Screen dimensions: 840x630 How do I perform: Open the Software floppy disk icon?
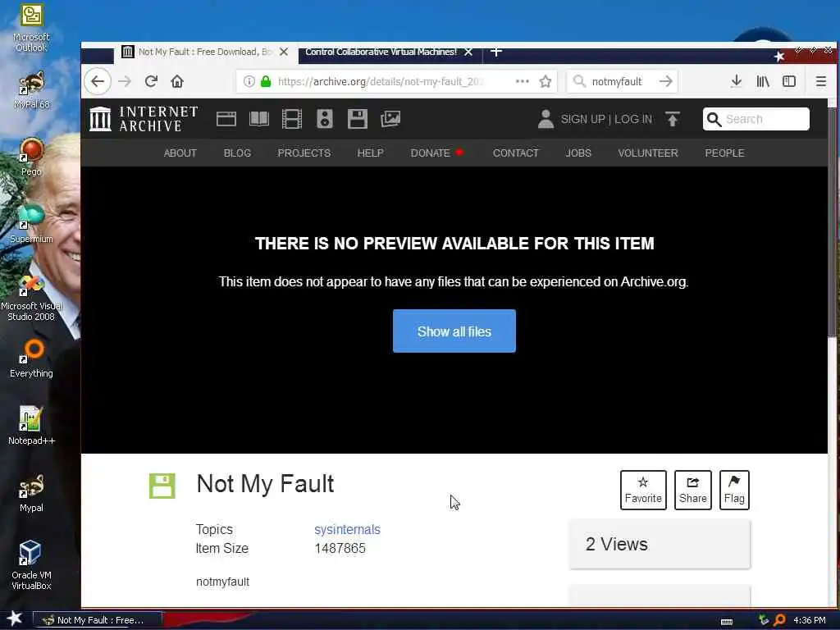point(358,118)
